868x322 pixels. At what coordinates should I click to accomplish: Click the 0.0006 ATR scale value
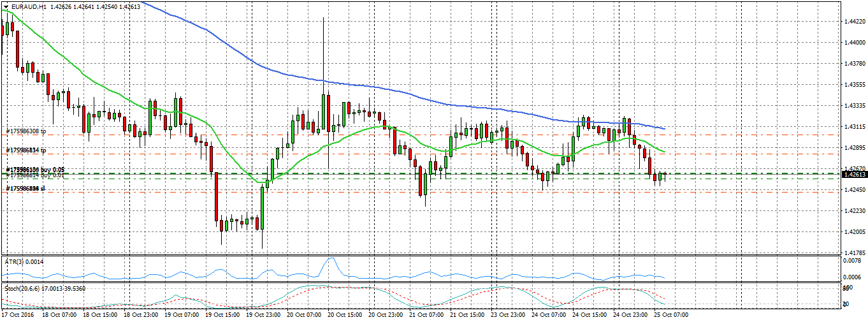[x=852, y=277]
